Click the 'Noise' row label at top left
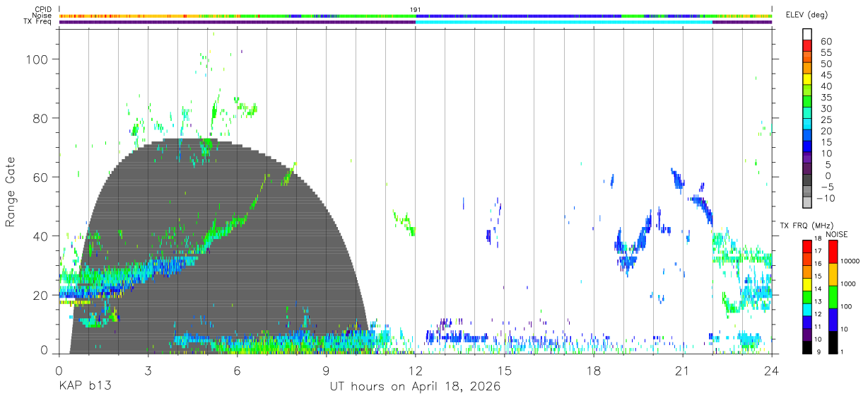The height and width of the screenshot is (401, 868). 42,16
